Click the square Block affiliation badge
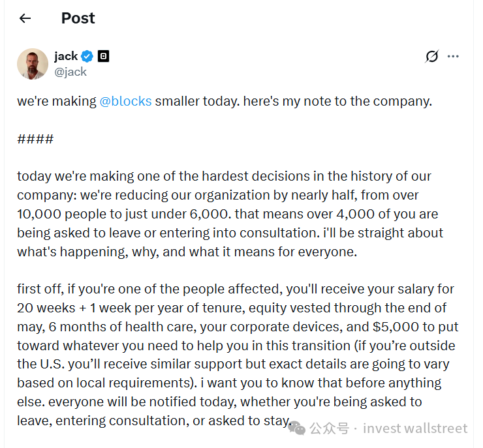 (x=103, y=56)
